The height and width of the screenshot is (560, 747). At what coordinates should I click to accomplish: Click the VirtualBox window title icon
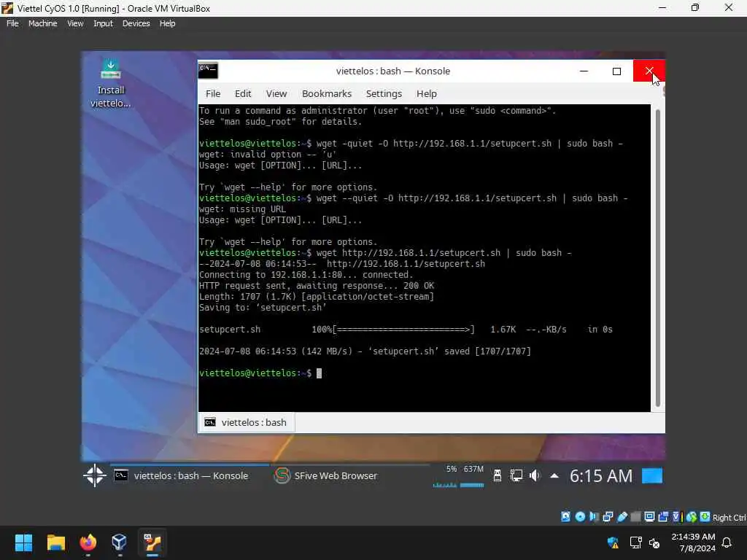click(7, 8)
